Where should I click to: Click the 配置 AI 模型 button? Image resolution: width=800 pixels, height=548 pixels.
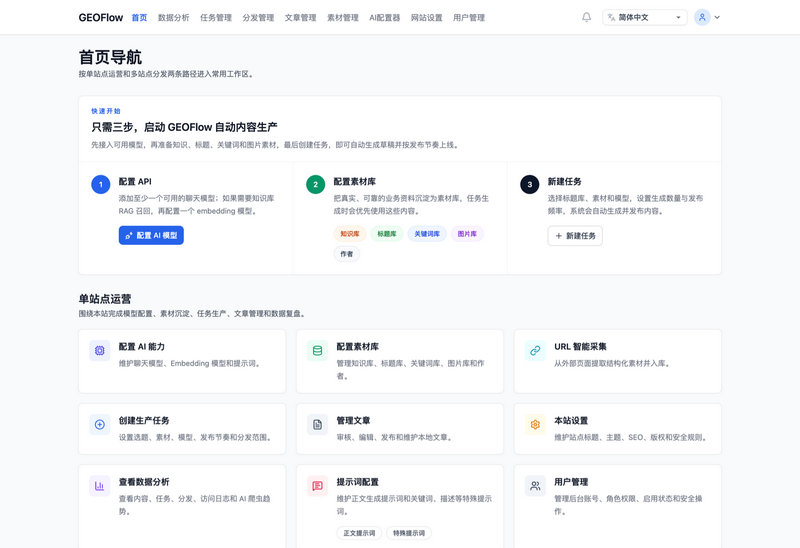[151, 235]
